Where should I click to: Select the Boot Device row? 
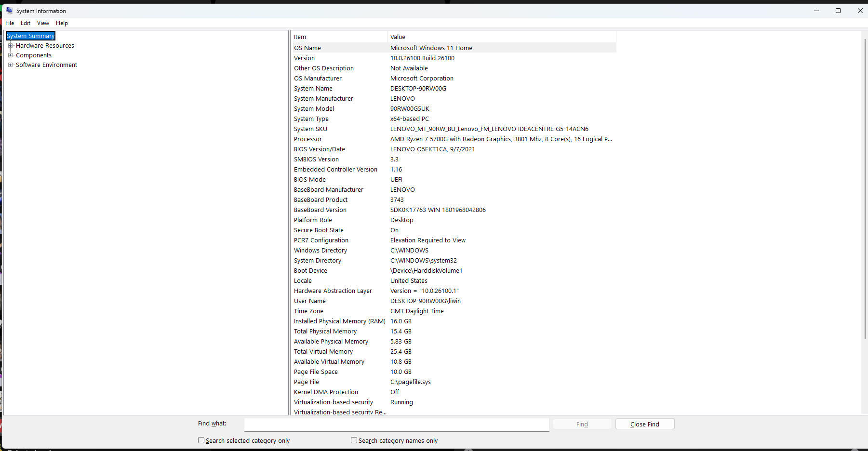pyautogui.click(x=454, y=271)
